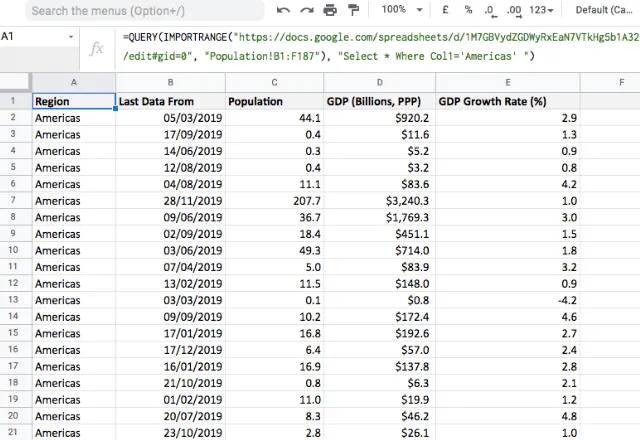Click the Undo arrow icon
Screen dimensions: 640x440
pos(283,11)
